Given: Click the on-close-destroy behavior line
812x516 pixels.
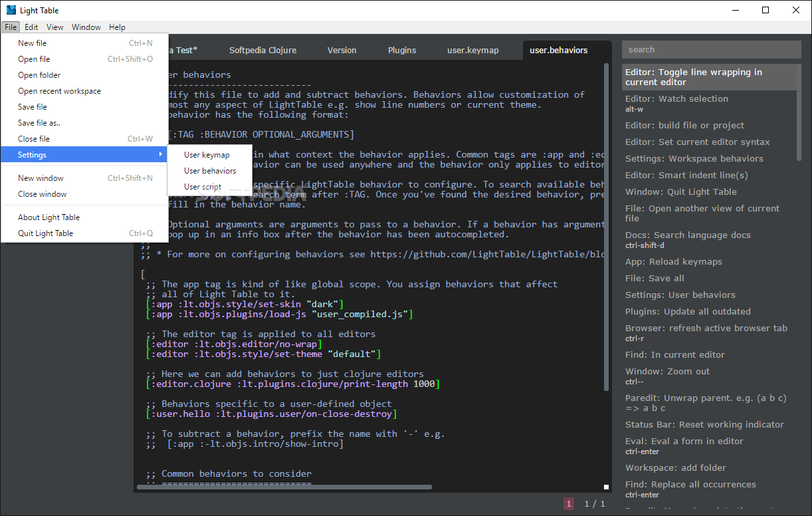Looking at the screenshot, I should click(x=271, y=414).
